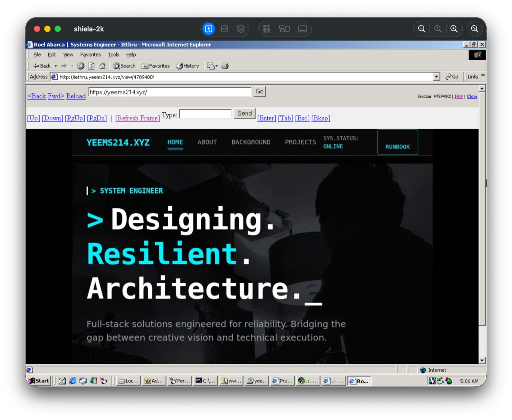This screenshot has height=420, width=512.
Task: Open the History pane from toolbar
Action: click(187, 66)
